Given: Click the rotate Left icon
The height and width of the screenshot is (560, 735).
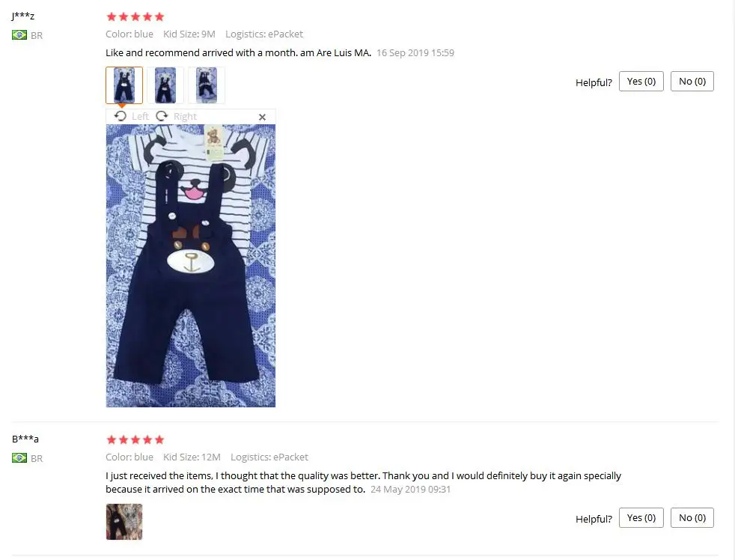Looking at the screenshot, I should (121, 116).
